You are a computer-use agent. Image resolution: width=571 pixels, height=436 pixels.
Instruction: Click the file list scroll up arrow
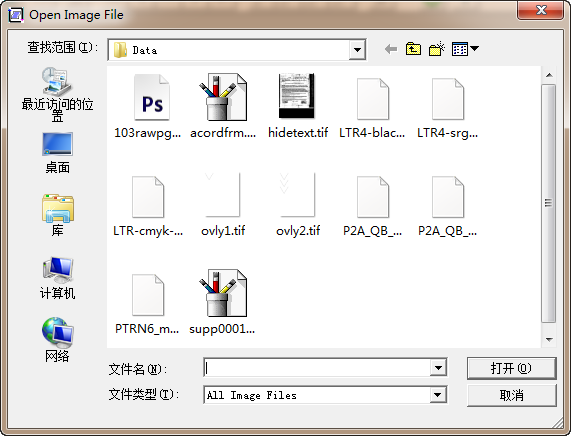[549, 75]
